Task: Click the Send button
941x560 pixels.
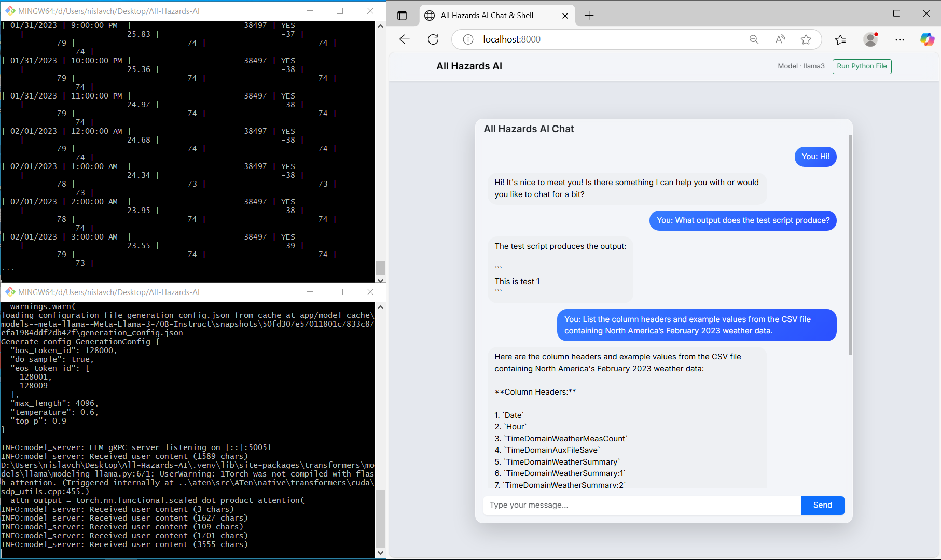Action: coord(822,505)
